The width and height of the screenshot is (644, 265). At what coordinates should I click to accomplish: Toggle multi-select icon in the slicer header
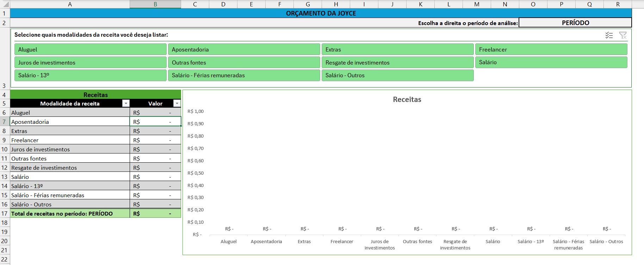click(609, 35)
